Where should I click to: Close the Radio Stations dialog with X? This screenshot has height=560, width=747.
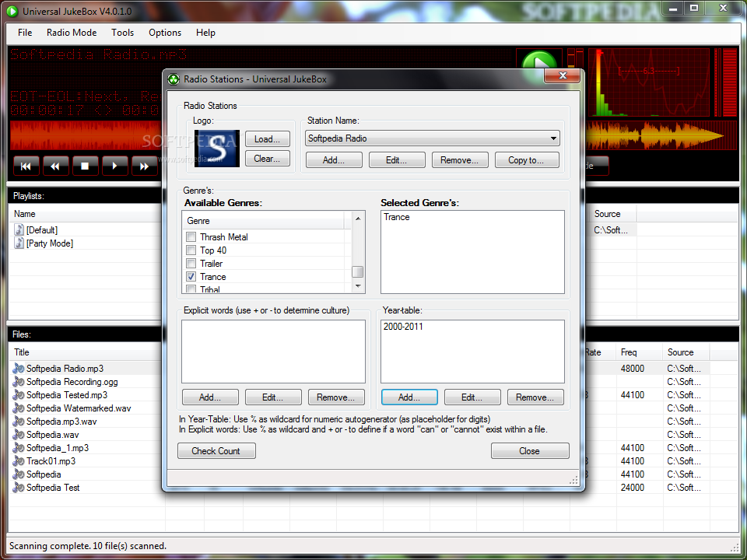click(563, 75)
